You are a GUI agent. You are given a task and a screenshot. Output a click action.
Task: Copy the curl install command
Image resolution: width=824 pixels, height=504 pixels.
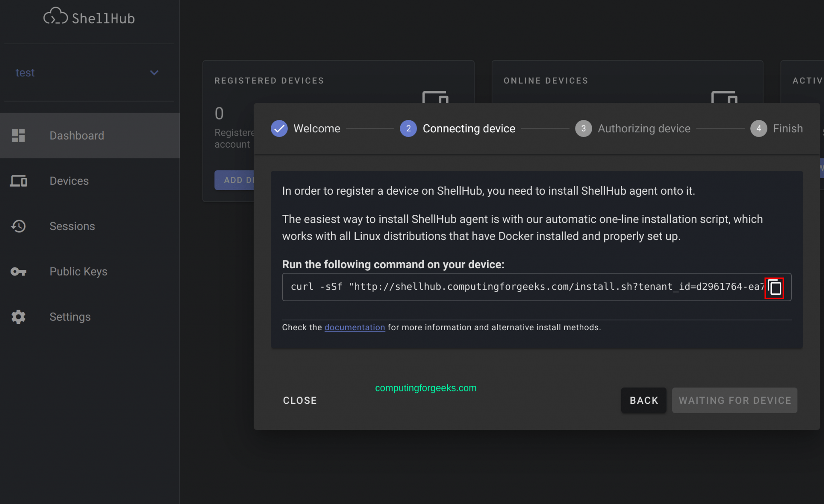click(774, 288)
